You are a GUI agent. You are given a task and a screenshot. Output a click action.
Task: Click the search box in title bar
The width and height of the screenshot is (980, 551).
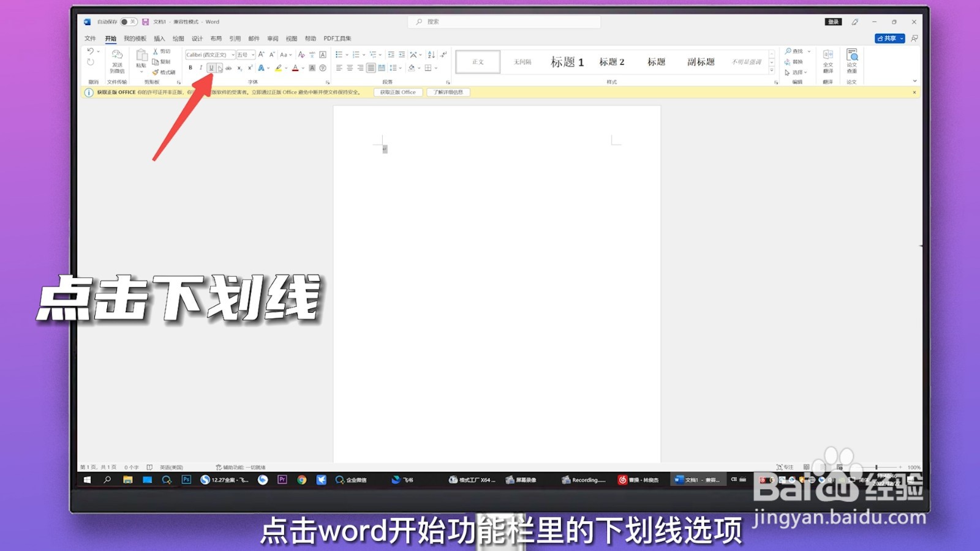pos(504,22)
